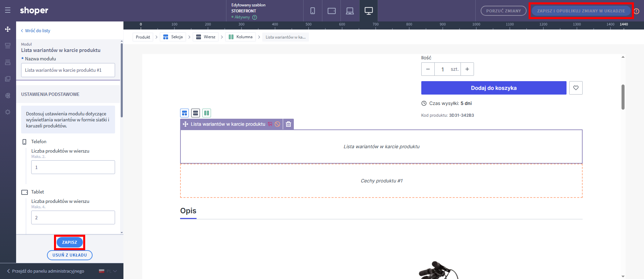Click the ZAPISZ button
This screenshot has height=279, width=644.
click(69, 242)
